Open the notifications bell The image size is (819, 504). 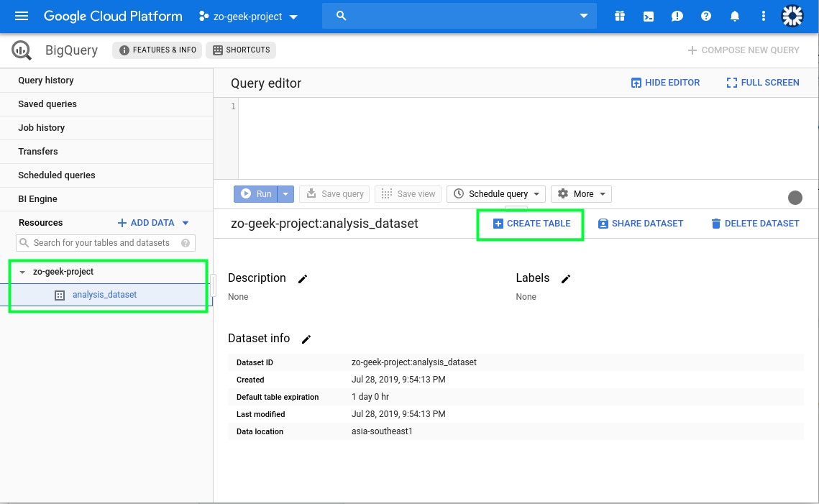pyautogui.click(x=735, y=16)
